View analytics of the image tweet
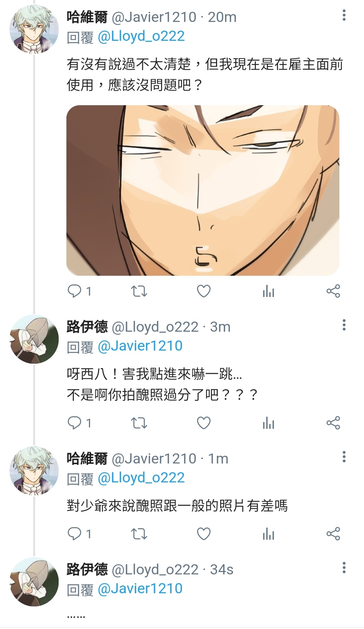The width and height of the screenshot is (364, 629). [x=268, y=291]
